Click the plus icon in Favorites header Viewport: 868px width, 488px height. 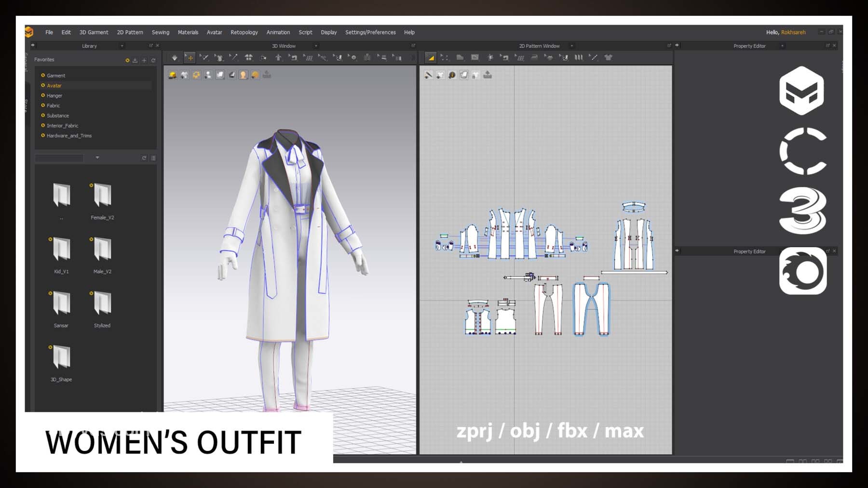pos(144,60)
